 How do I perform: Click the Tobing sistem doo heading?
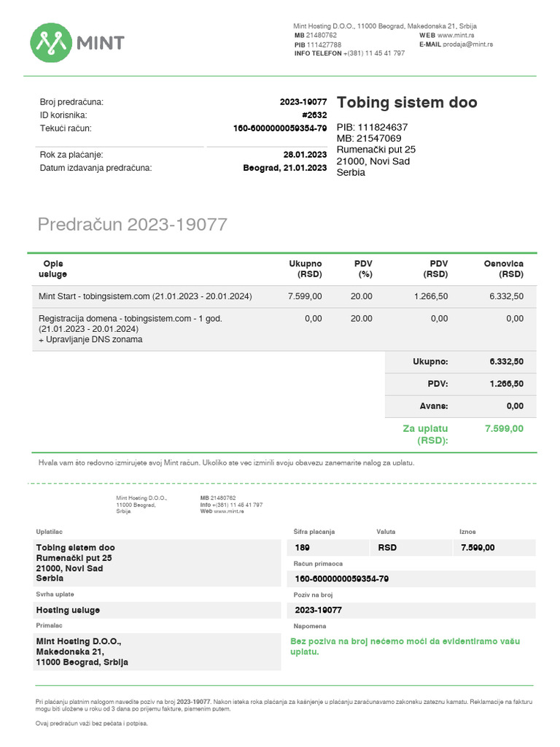[407, 102]
